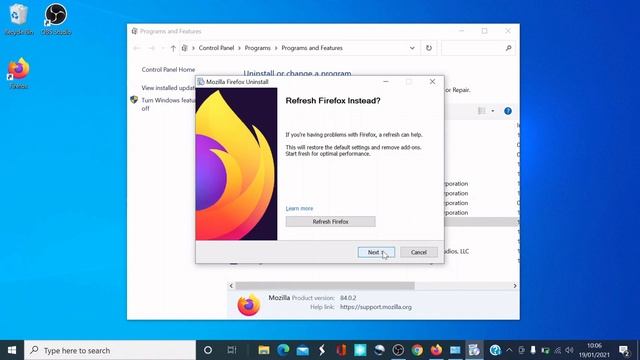Switch to Firefox on the taskbar
The height and width of the screenshot is (360, 640).
436,350
